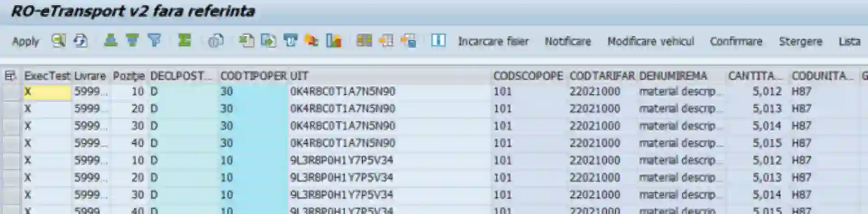Viewport: 868px width, 214px height.
Task: Click the Refresh icon in toolbar
Action: [80, 41]
